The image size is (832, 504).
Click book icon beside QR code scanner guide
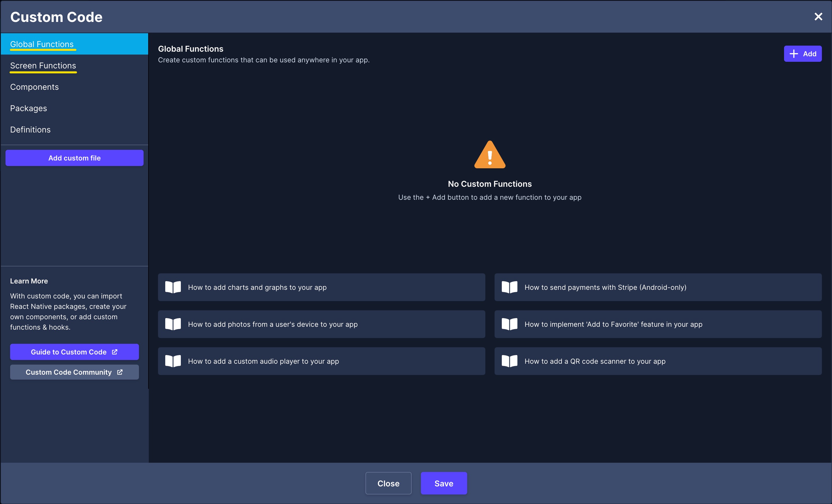(x=509, y=361)
